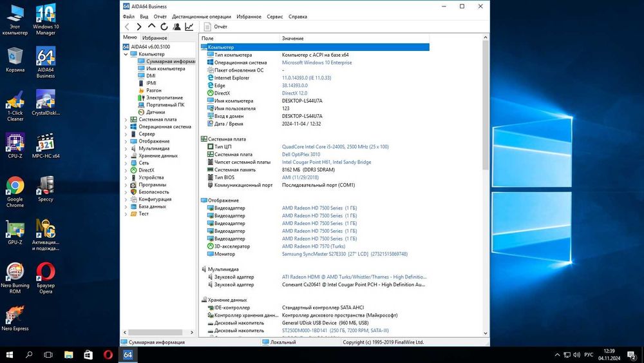Click the Значение column header
644x363 pixels.
point(354,38)
